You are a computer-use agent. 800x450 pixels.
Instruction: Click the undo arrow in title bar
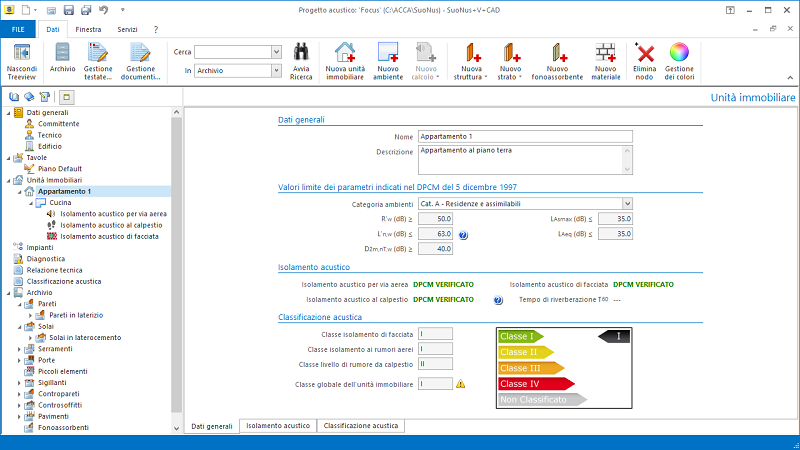tap(104, 10)
